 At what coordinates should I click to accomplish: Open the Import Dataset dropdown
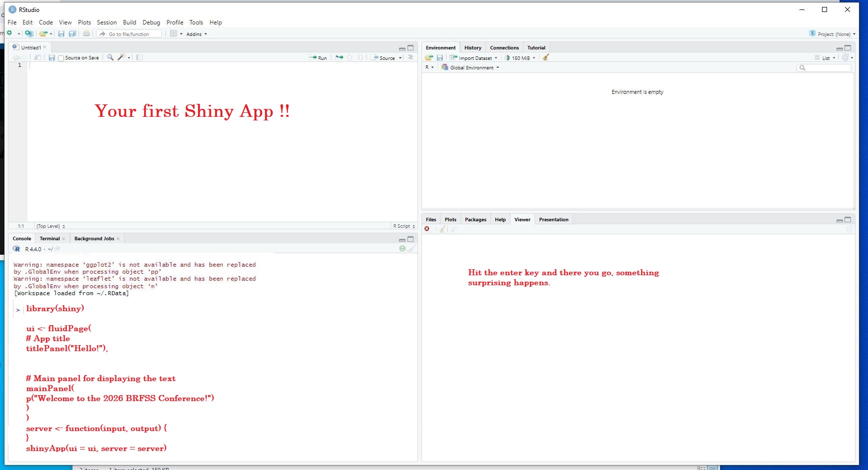[x=474, y=58]
